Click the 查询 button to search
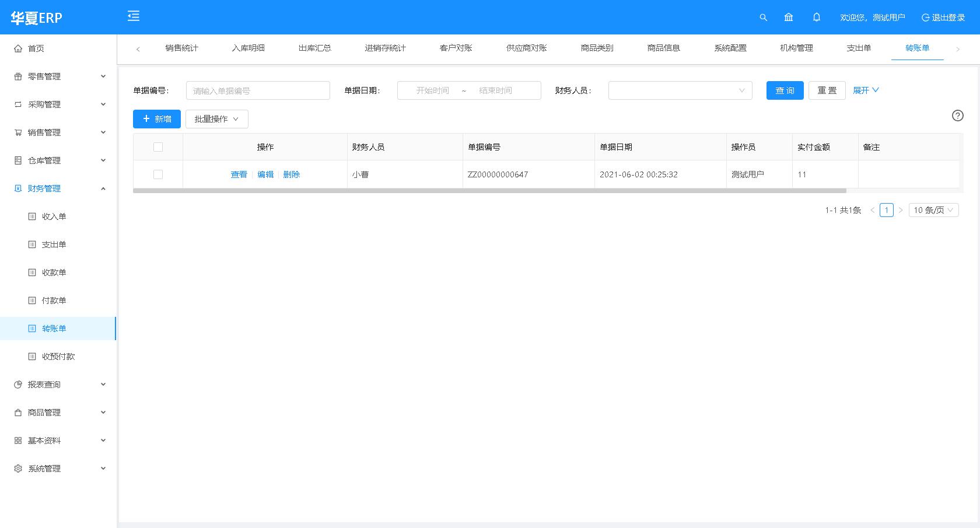980x528 pixels. pos(785,90)
